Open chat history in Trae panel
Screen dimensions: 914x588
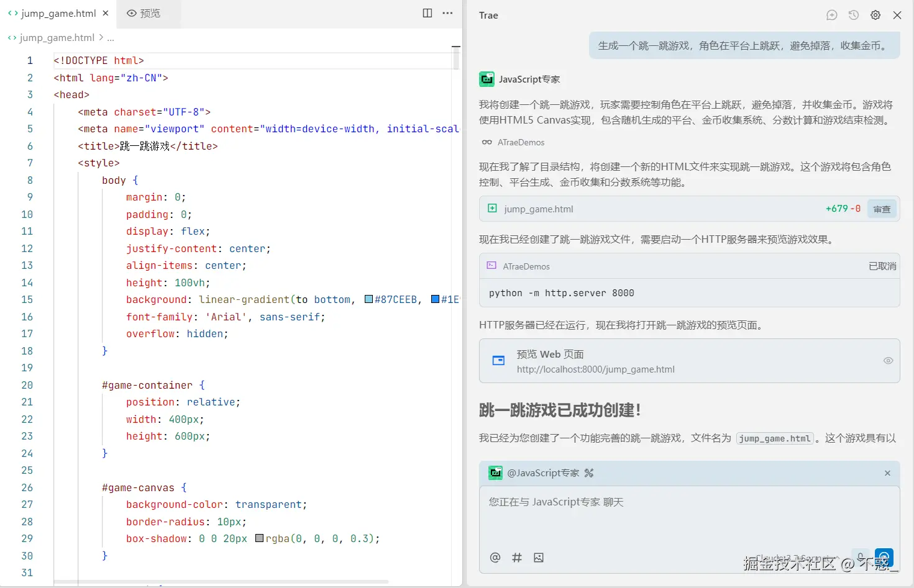[x=854, y=16]
